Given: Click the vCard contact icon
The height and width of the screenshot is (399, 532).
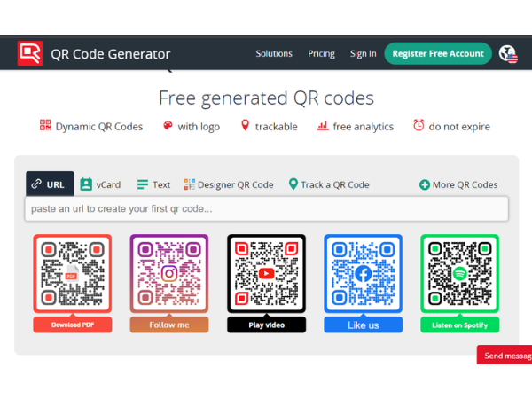Looking at the screenshot, I should [x=86, y=184].
